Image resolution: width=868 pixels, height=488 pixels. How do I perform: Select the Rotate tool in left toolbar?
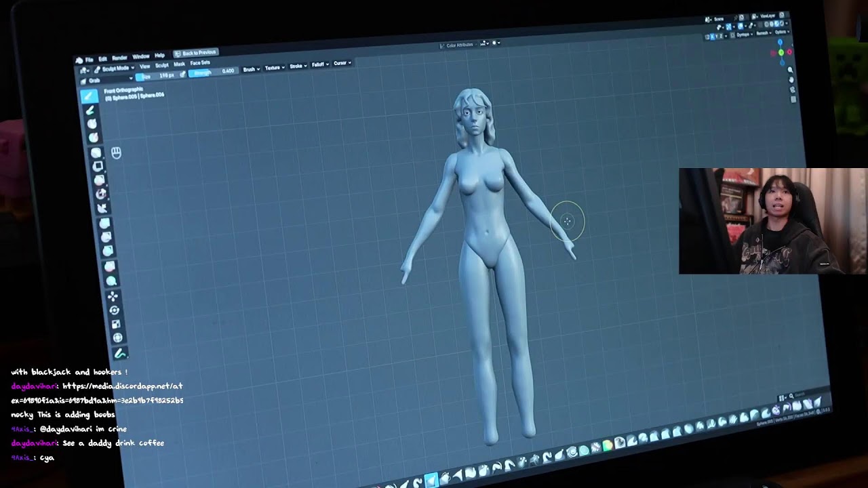click(x=114, y=310)
